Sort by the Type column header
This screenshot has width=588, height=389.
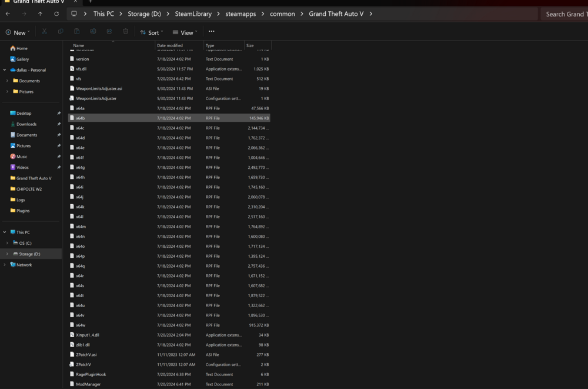click(x=224, y=45)
